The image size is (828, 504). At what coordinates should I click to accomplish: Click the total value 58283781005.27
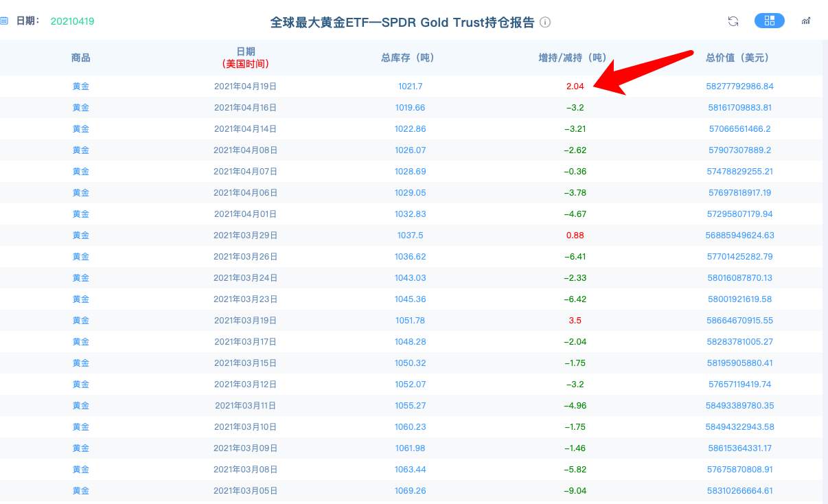(739, 342)
